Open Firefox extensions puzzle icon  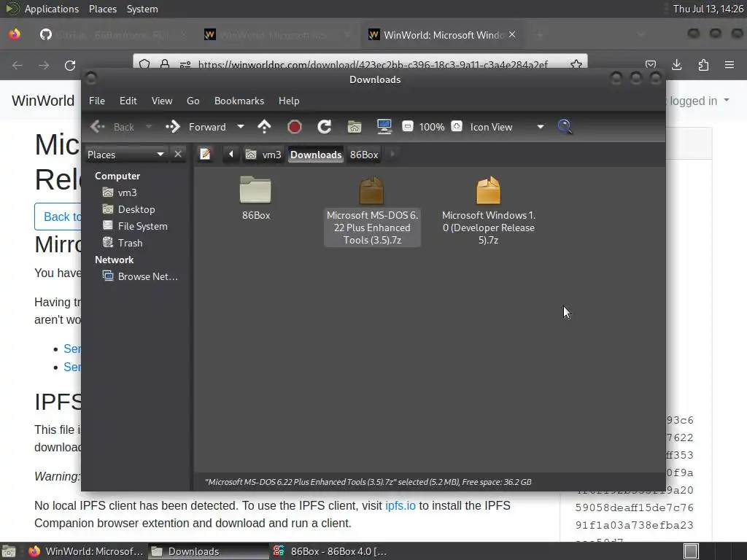(703, 65)
